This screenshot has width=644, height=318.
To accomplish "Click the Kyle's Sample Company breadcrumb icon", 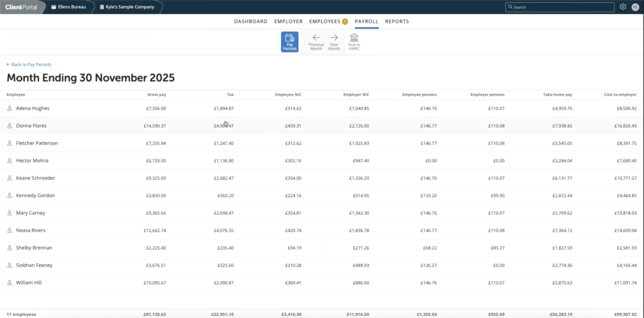I will tap(102, 7).
